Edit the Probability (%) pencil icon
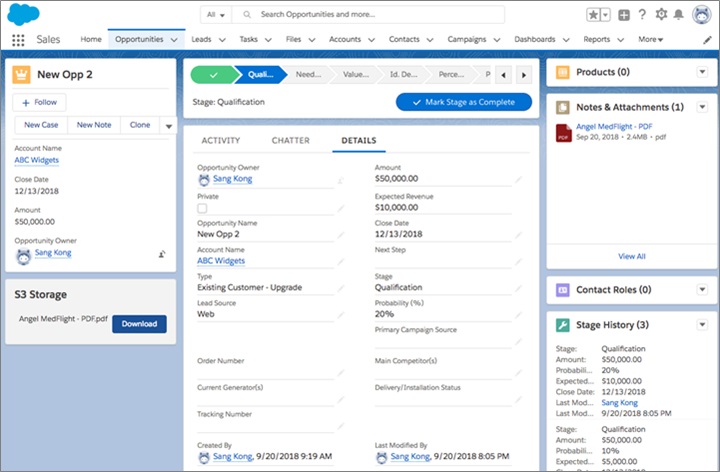This screenshot has height=472, width=720. tap(518, 315)
